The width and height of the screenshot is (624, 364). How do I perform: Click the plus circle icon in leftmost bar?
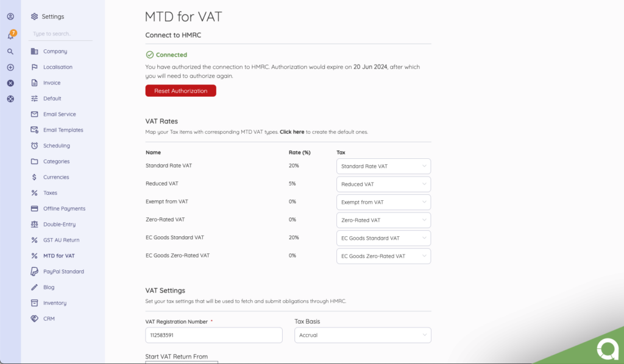click(x=10, y=67)
